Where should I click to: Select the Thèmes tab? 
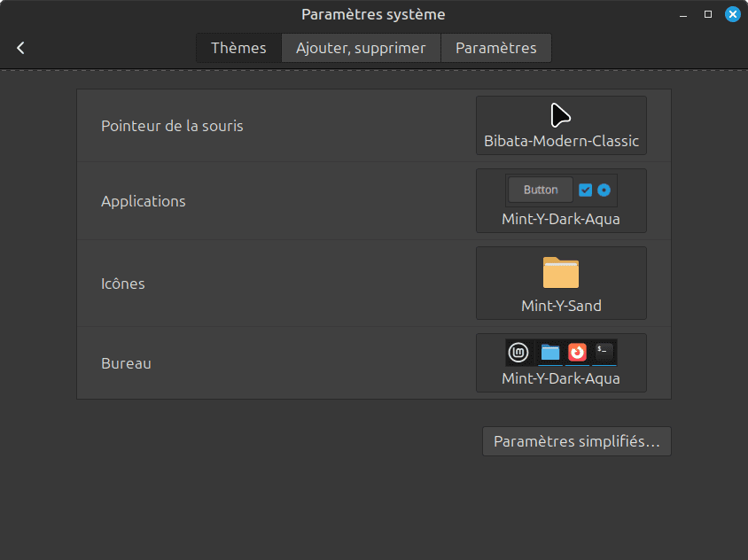pos(238,48)
